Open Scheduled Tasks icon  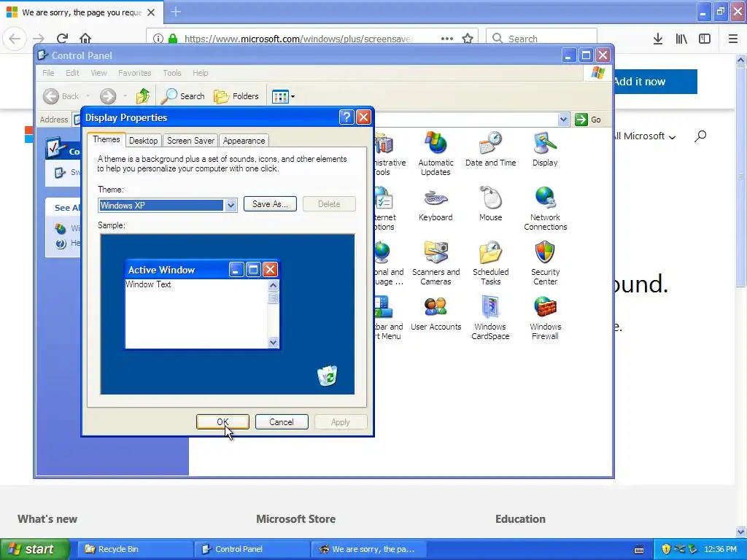coord(490,263)
